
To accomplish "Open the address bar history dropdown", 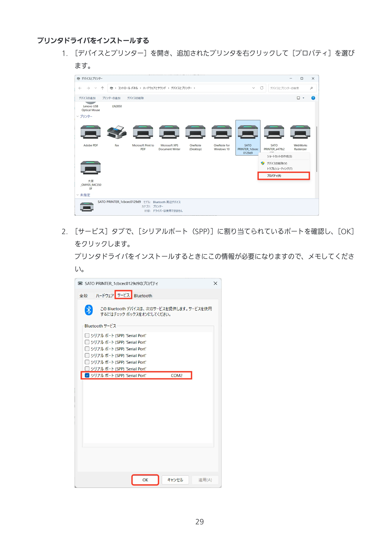I will click(x=253, y=88).
